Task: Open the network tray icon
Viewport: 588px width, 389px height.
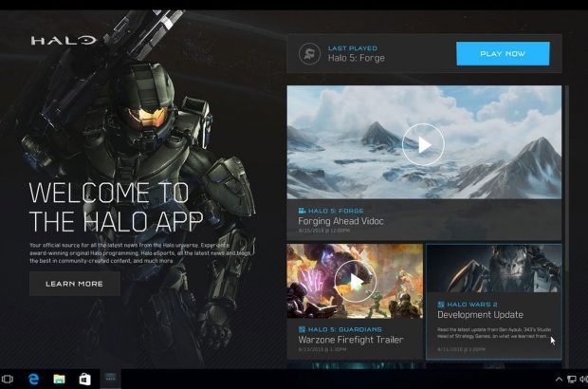Action: point(572,380)
